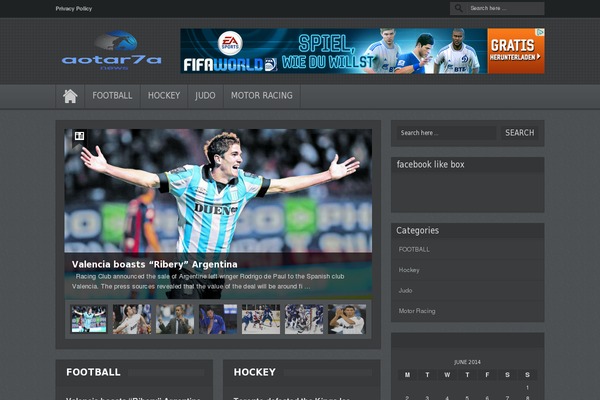Open the Judo category in sidebar
600x400 pixels.
coord(405,291)
